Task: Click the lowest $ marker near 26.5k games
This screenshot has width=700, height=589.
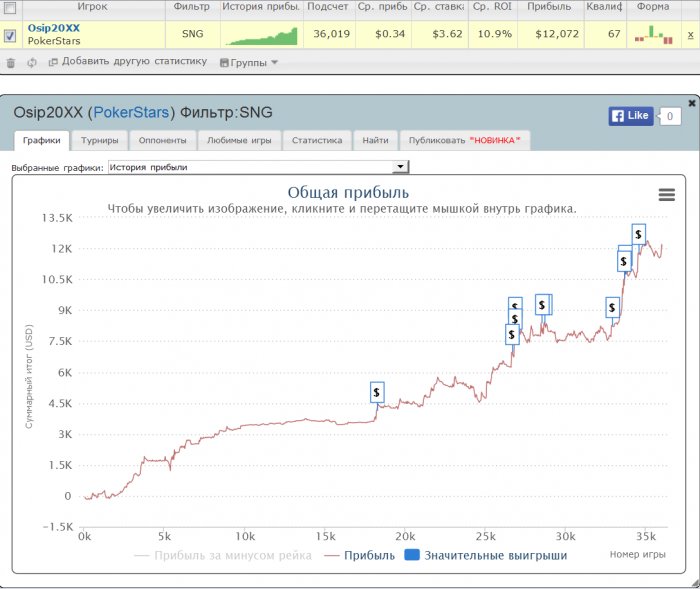Action: click(512, 334)
